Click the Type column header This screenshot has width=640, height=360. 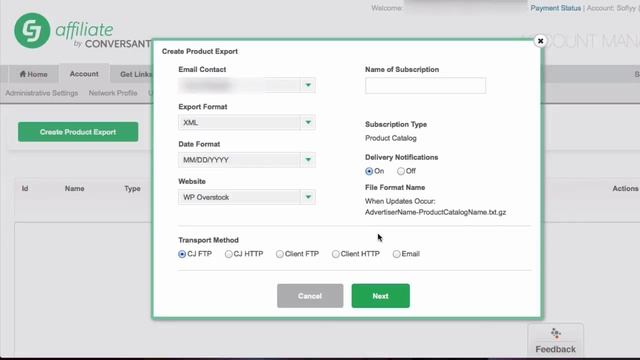point(132,189)
